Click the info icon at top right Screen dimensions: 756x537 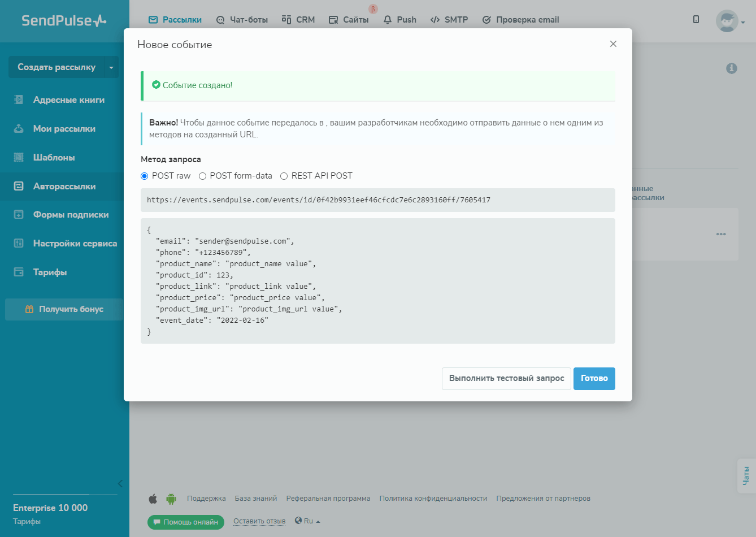point(731,68)
